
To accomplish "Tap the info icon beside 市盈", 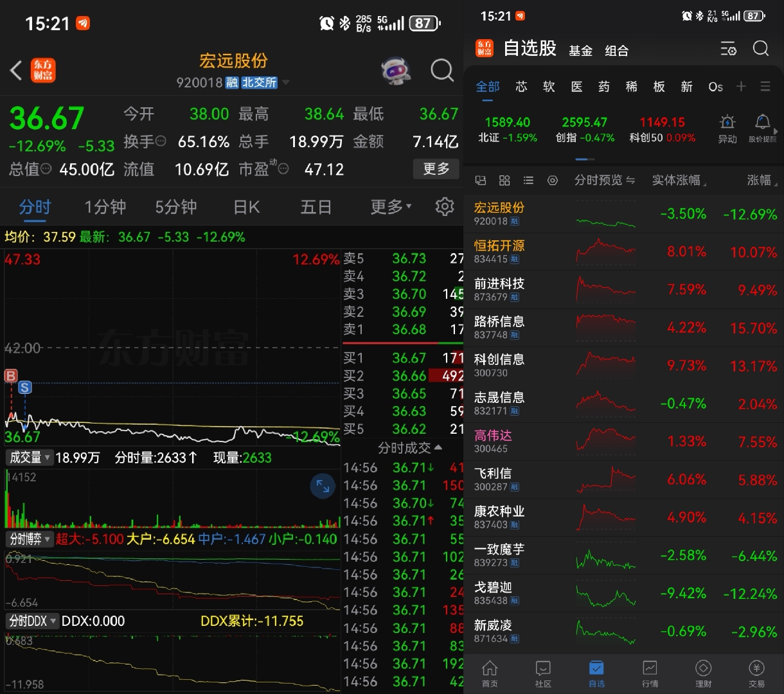I will (283, 169).
